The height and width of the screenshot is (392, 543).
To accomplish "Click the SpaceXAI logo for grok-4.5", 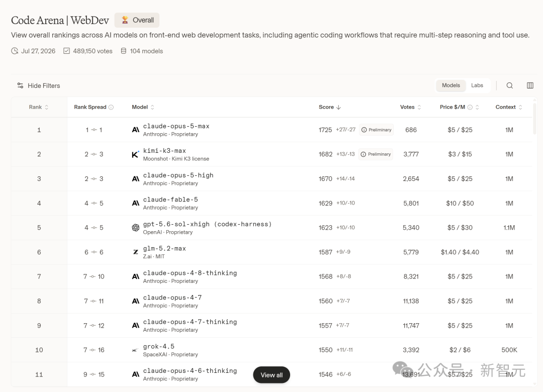I will 135,350.
